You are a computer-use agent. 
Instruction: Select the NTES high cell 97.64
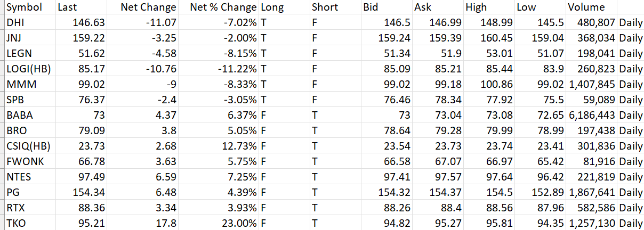pos(489,177)
